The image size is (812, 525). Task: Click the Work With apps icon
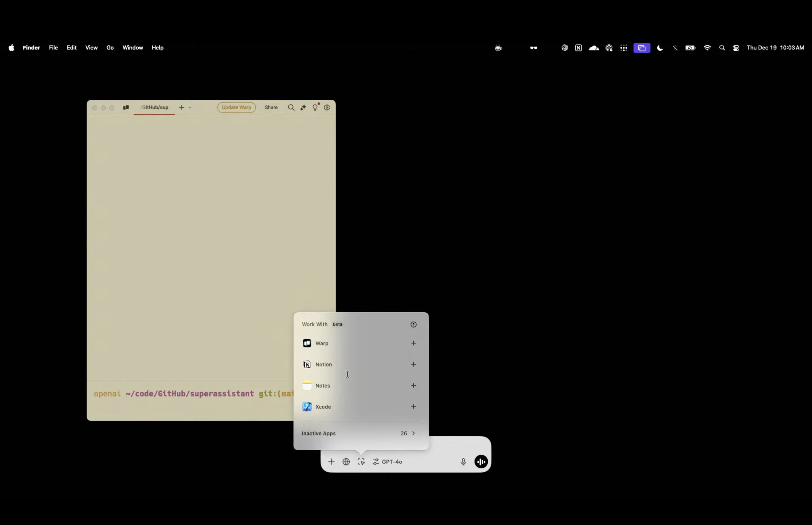(x=361, y=462)
